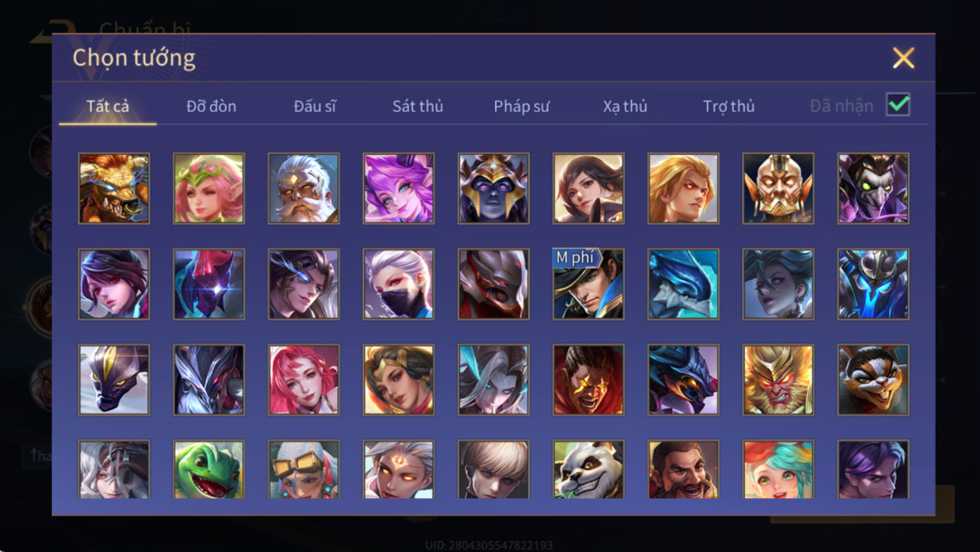Select the golden masked warrior hero
The width and height of the screenshot is (980, 552).
pos(778,188)
